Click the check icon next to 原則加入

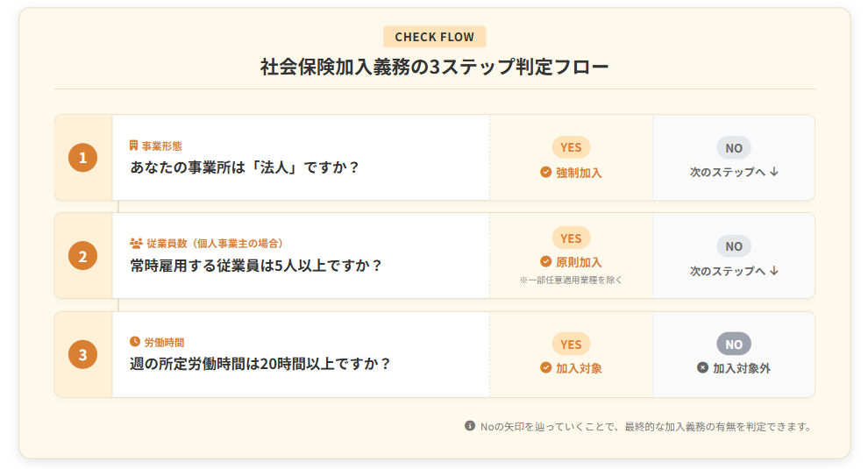click(545, 262)
